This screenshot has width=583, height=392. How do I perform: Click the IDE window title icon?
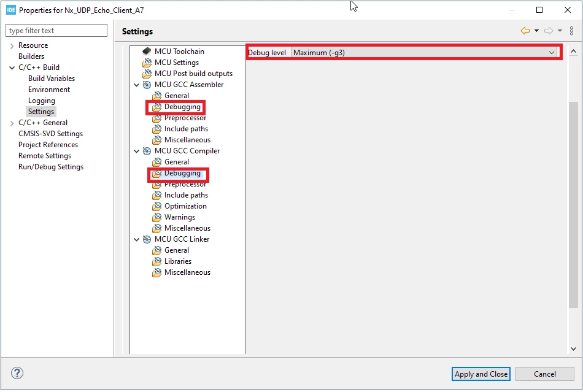11,10
